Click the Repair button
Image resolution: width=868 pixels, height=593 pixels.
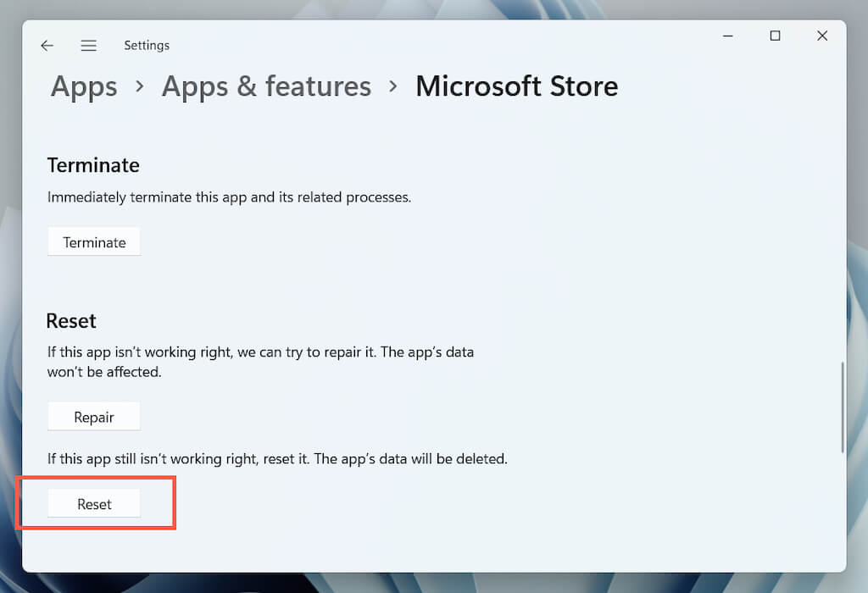point(94,417)
